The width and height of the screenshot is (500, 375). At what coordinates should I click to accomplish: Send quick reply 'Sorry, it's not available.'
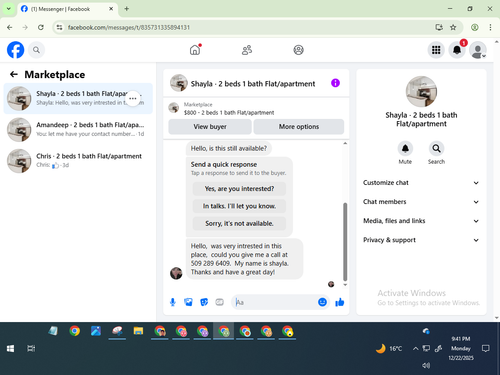[x=239, y=223]
